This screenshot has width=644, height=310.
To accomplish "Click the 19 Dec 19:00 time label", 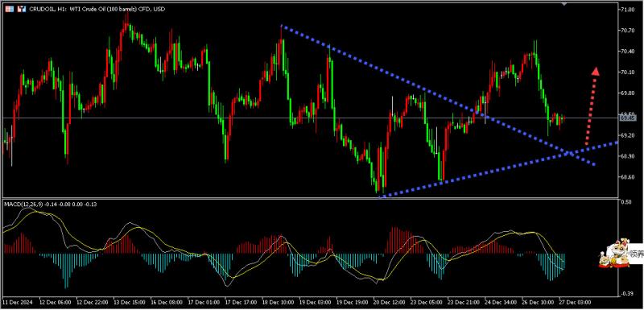I will 352,302.
